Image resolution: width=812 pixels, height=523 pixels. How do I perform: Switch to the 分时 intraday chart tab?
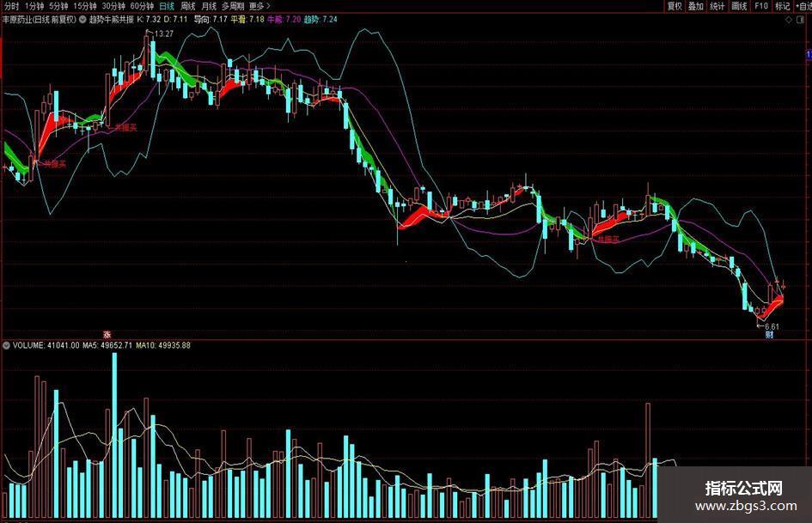coord(11,6)
